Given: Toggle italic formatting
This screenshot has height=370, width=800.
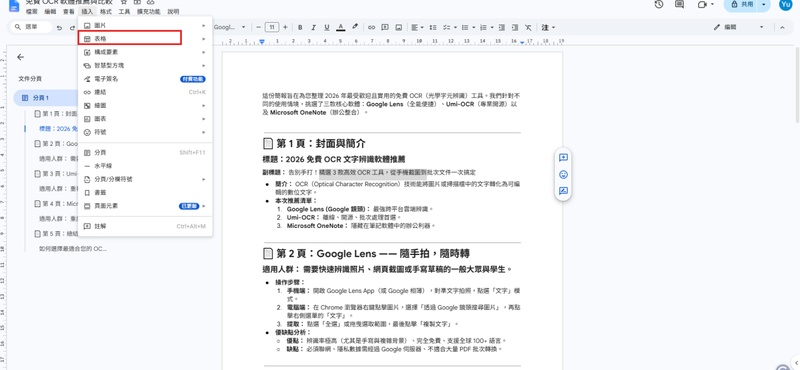Looking at the screenshot, I should (313, 27).
